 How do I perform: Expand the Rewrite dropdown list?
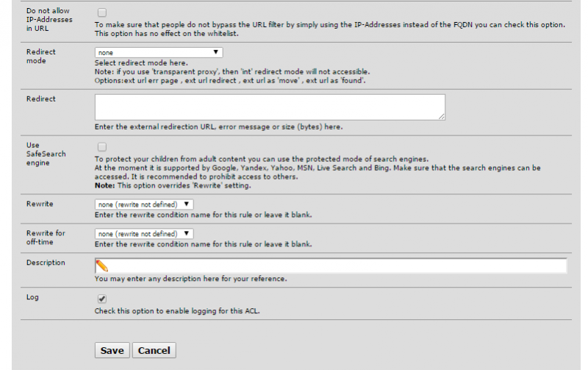pos(144,204)
